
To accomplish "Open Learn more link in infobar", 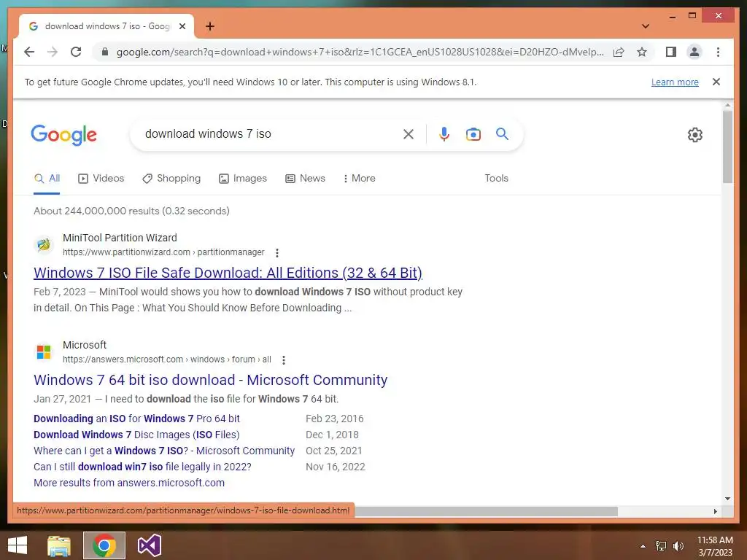I will click(675, 82).
